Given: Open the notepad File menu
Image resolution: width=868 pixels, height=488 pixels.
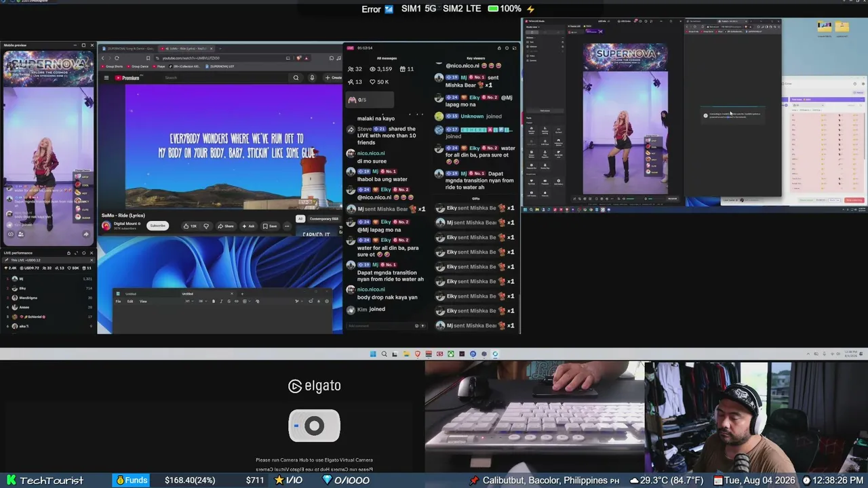Looking at the screenshot, I should click(118, 302).
